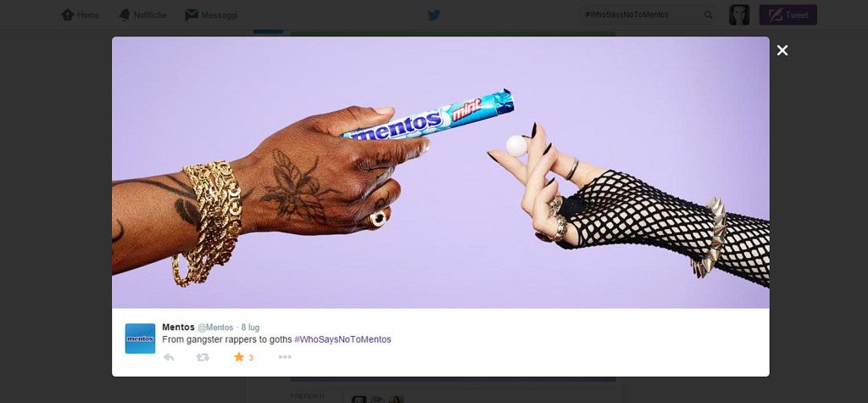Click the Tweet compose button
Screen dimensions: 868x403
click(x=787, y=15)
